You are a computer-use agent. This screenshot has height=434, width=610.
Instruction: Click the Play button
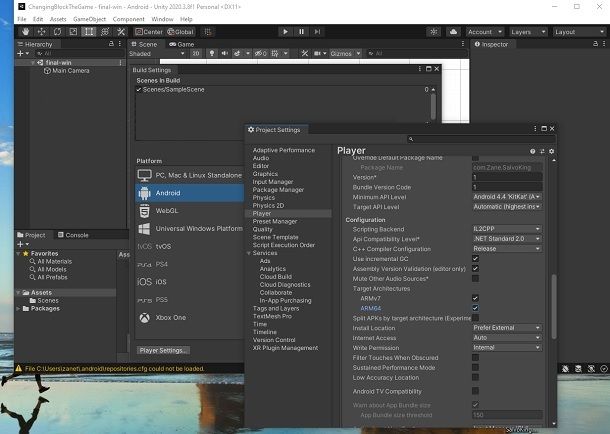[x=285, y=32]
